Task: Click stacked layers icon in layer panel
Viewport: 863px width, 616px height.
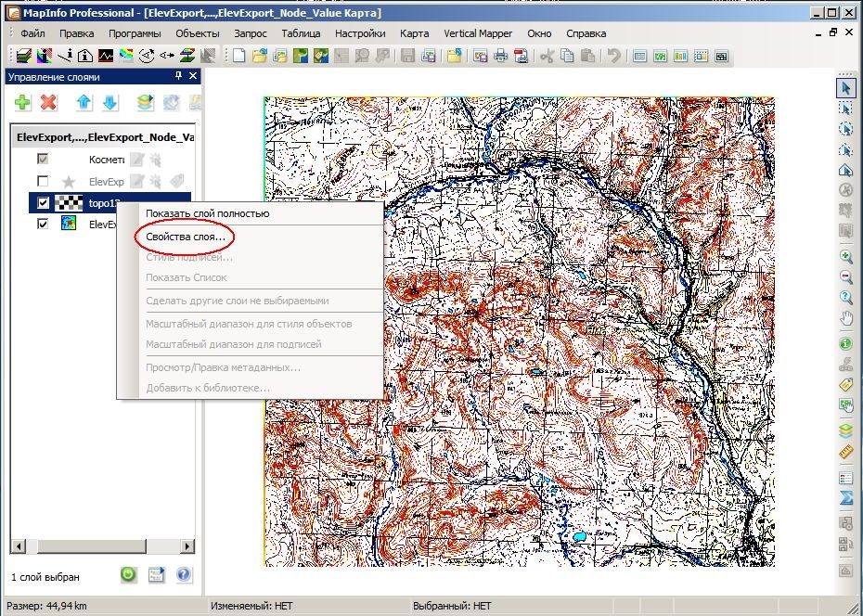Action: click(x=145, y=102)
